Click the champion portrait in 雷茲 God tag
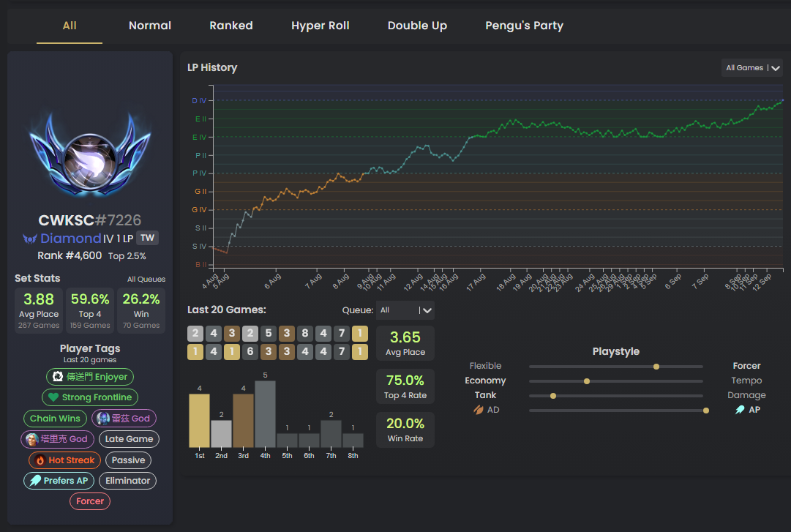This screenshot has width=791, height=532. [103, 418]
